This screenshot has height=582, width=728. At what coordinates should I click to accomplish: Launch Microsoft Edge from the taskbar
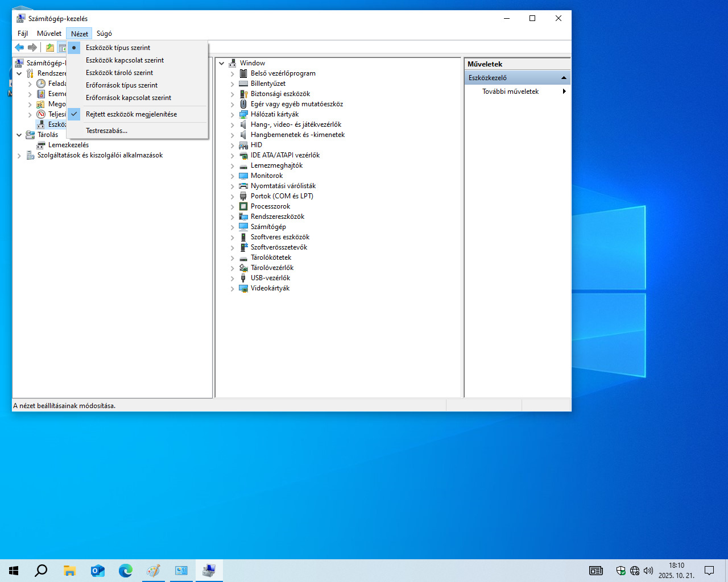126,571
